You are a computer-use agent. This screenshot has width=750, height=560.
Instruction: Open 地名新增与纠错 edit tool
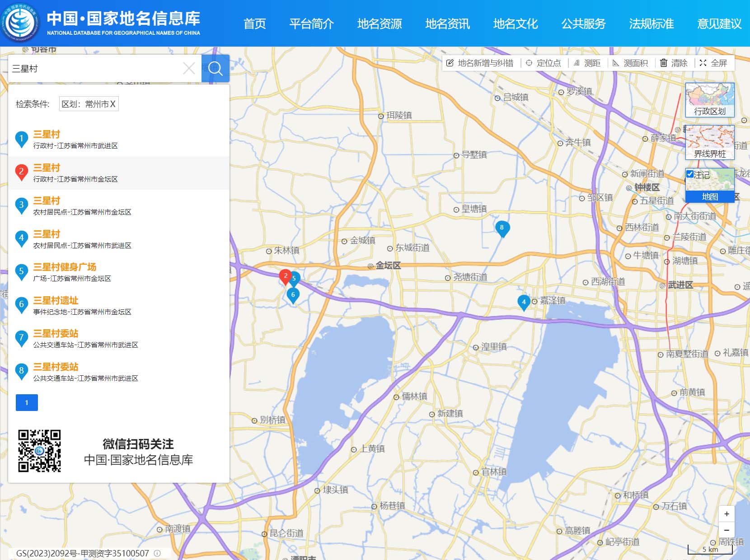coord(480,63)
